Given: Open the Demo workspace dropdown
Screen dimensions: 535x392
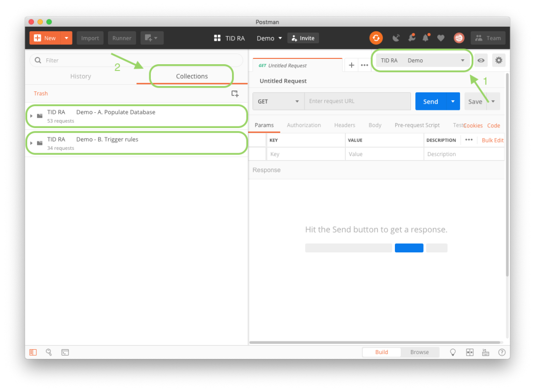Looking at the screenshot, I should tap(269, 38).
